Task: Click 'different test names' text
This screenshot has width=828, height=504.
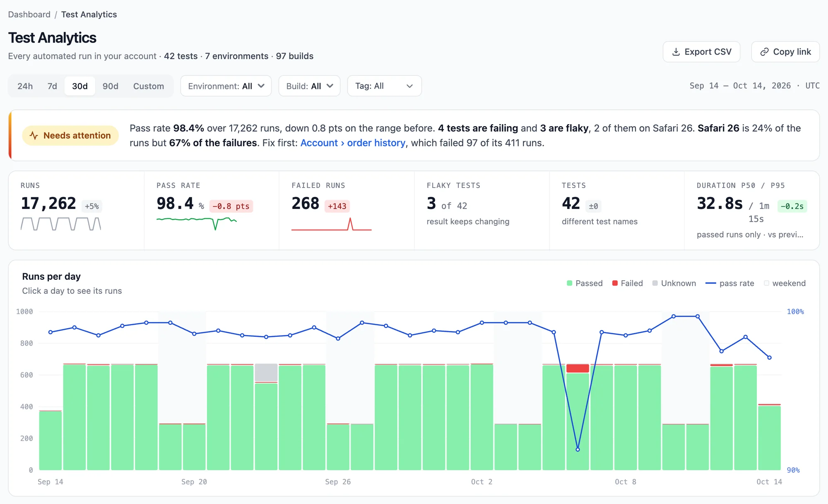Action: point(599,221)
